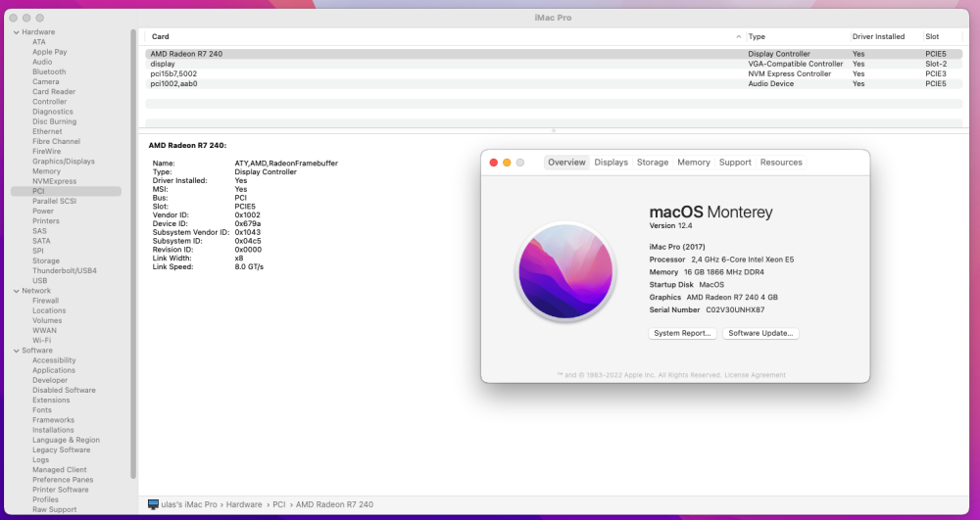Click the serial number C02V30UNHX87
980x520 pixels.
tap(735, 310)
